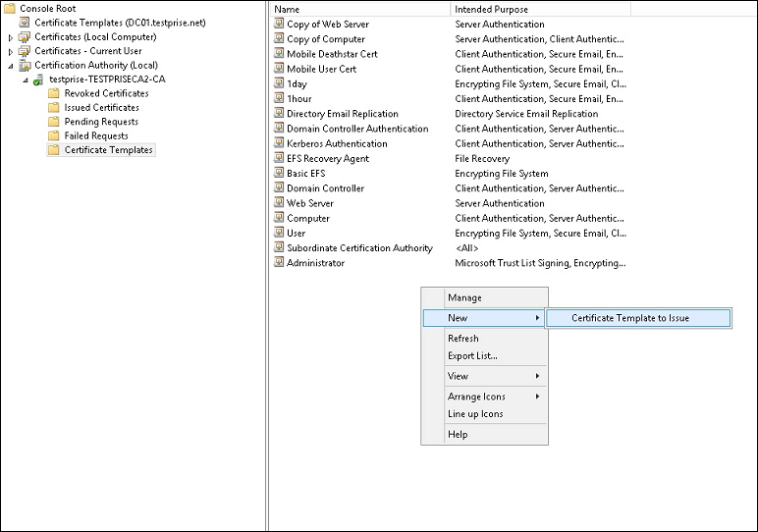
Task: Click the EFS Recovery Agent template icon
Action: [x=279, y=158]
